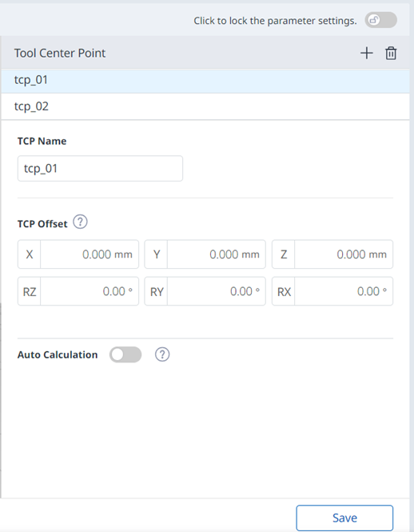
Task: Open TCP Offset help question mark
Action: 81,222
